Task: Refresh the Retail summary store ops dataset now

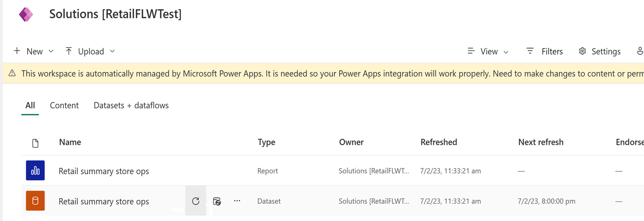Action: pyautogui.click(x=196, y=201)
